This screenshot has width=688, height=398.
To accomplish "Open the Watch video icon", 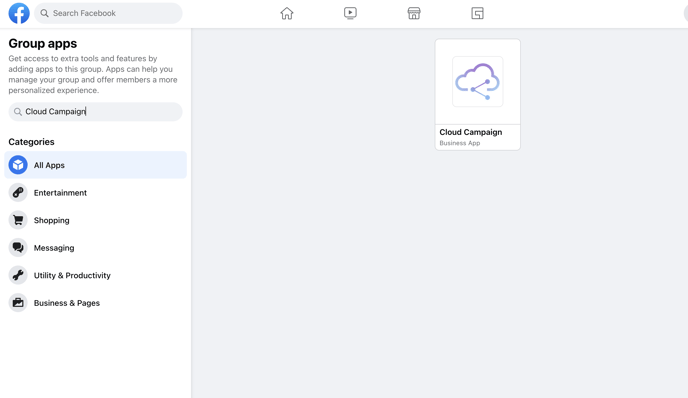I will (x=350, y=13).
